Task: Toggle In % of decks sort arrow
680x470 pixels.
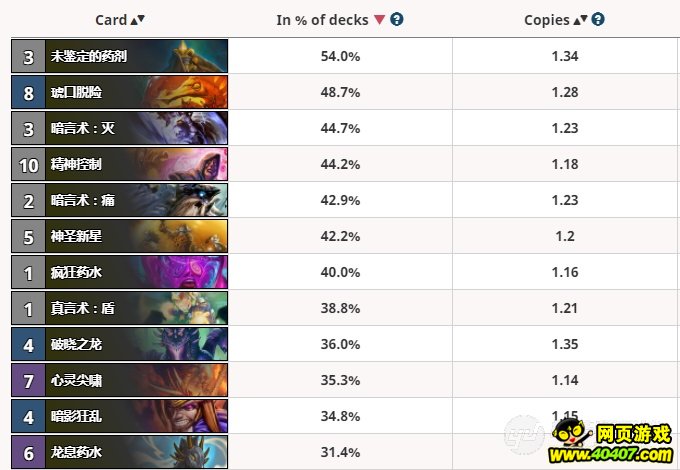Action: 379,20
